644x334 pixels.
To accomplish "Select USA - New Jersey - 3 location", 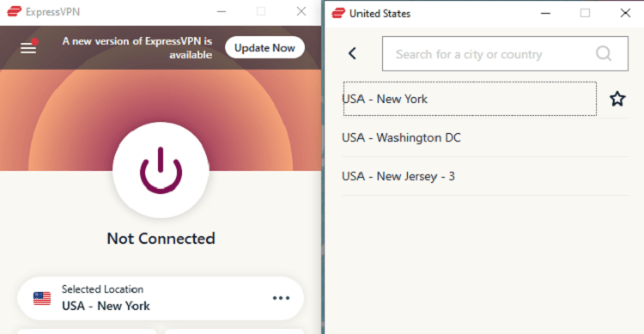I will tap(485, 176).
